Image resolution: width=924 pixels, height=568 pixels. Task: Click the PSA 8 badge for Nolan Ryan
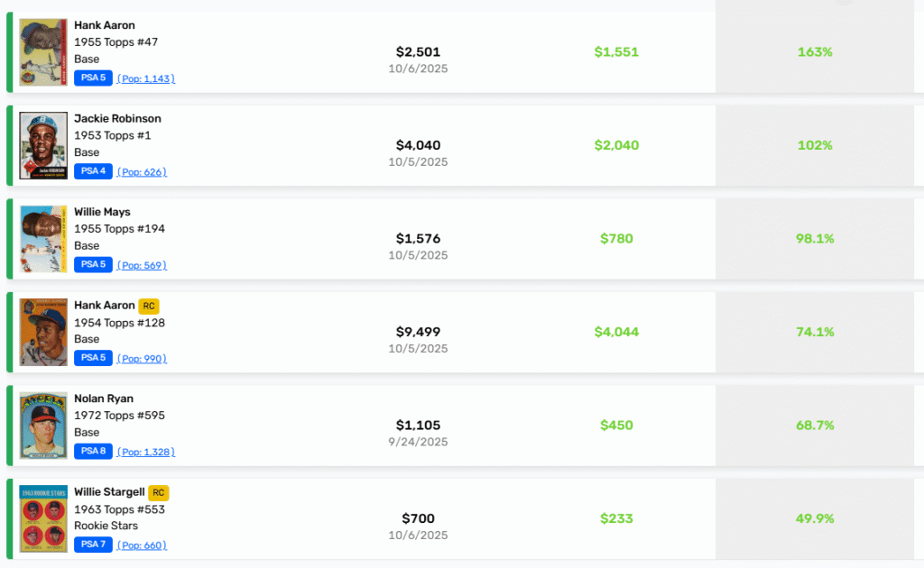93,452
